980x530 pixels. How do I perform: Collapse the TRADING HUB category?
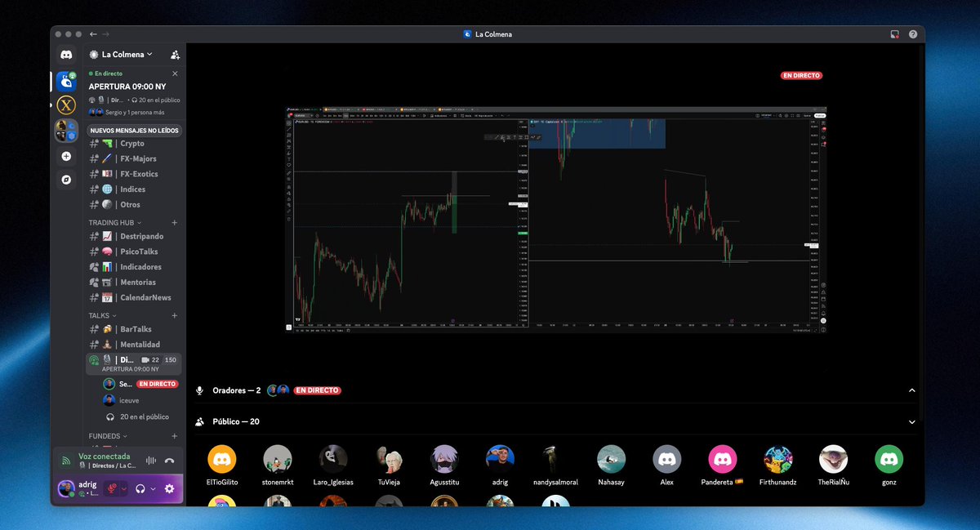[115, 222]
